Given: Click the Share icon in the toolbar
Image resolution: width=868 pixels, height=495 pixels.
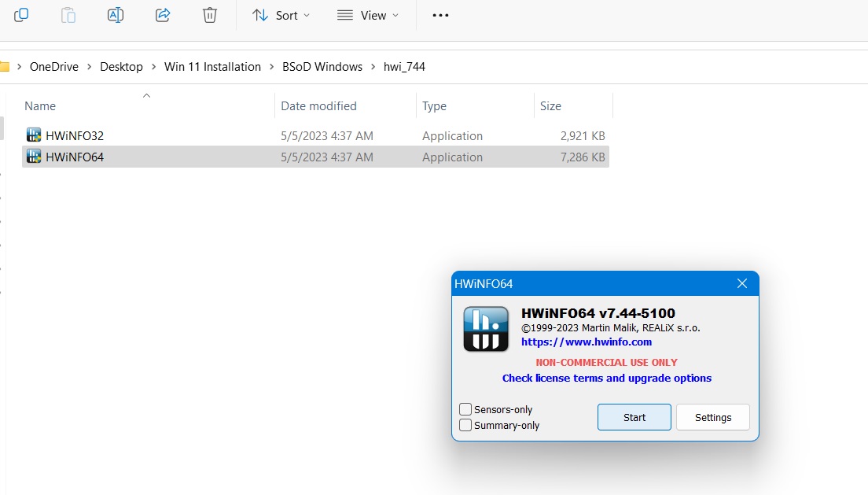Looking at the screenshot, I should (163, 14).
